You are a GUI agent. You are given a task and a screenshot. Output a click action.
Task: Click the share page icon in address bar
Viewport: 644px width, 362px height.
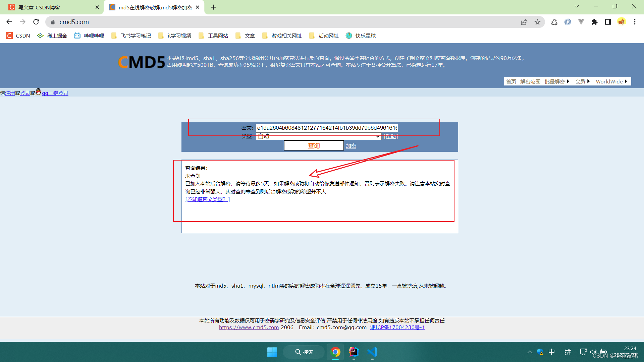(524, 22)
